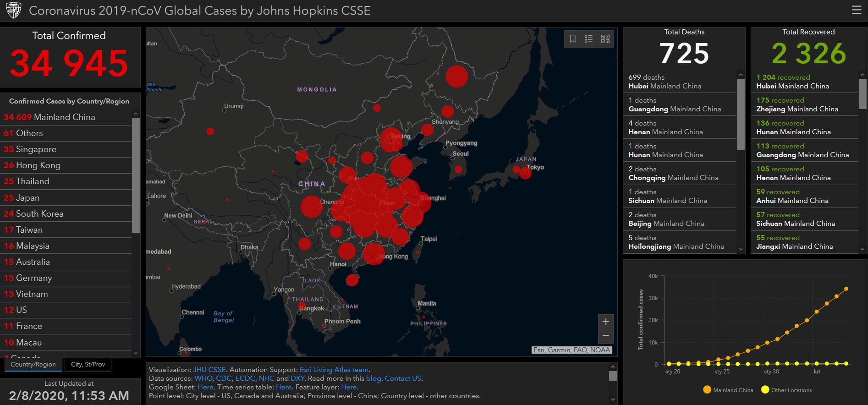Open the CDC data source link

224,378
